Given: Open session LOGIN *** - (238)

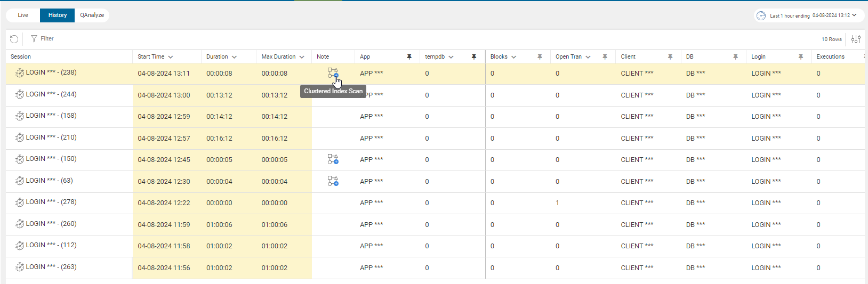Looking at the screenshot, I should tap(51, 72).
